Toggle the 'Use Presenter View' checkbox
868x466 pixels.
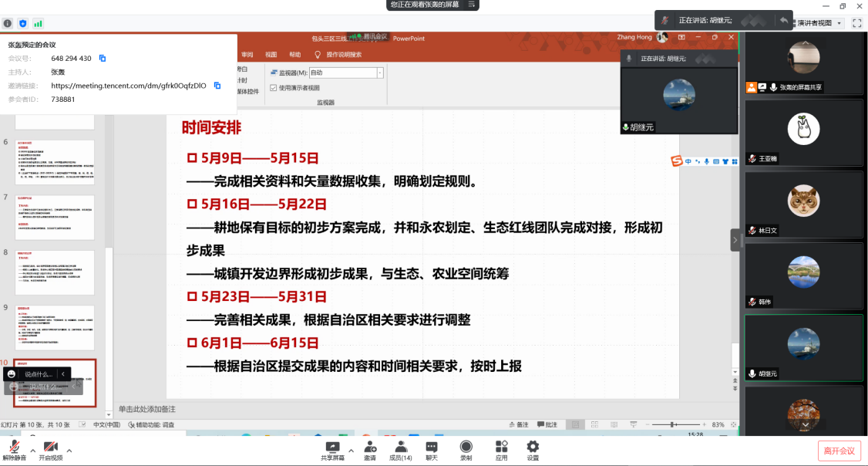tap(274, 88)
